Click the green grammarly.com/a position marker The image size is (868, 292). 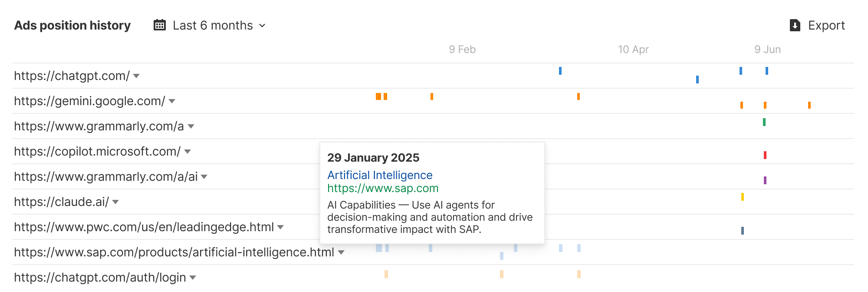[764, 122]
